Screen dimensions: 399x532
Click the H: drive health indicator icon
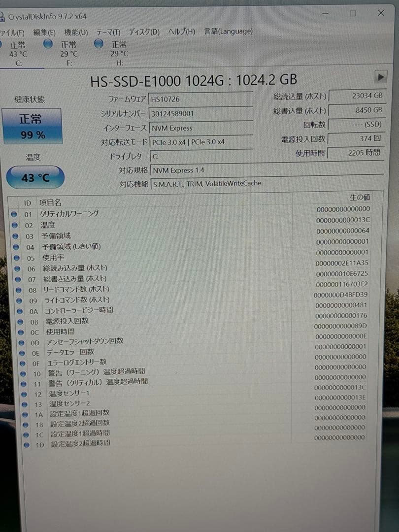coord(98,44)
